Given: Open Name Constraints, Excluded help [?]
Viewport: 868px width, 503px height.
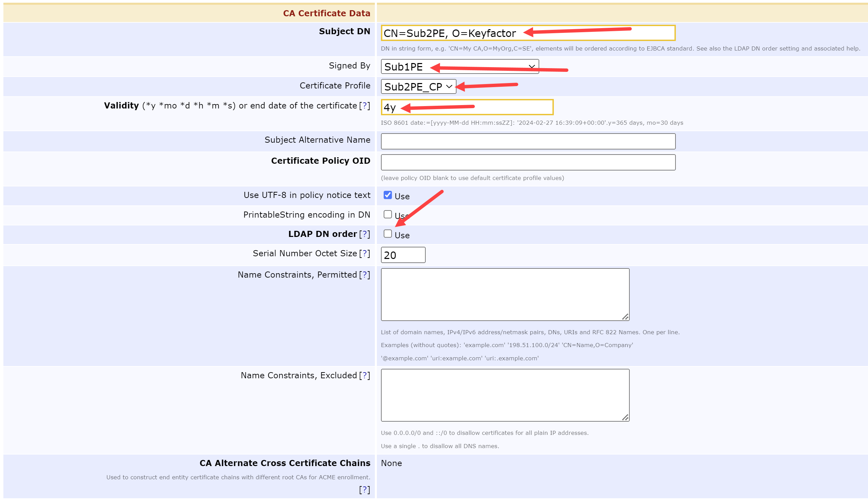Looking at the screenshot, I should [x=364, y=376].
